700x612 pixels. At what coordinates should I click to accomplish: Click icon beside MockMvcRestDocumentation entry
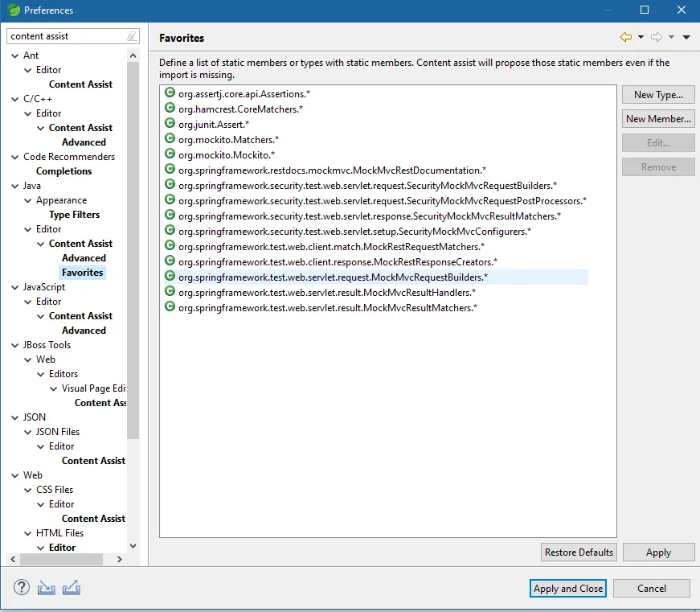point(170,169)
